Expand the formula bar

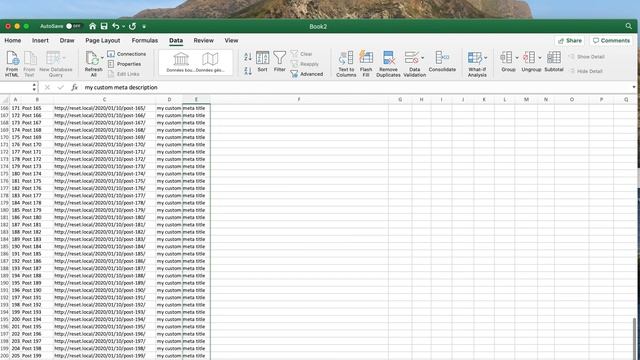(633, 87)
